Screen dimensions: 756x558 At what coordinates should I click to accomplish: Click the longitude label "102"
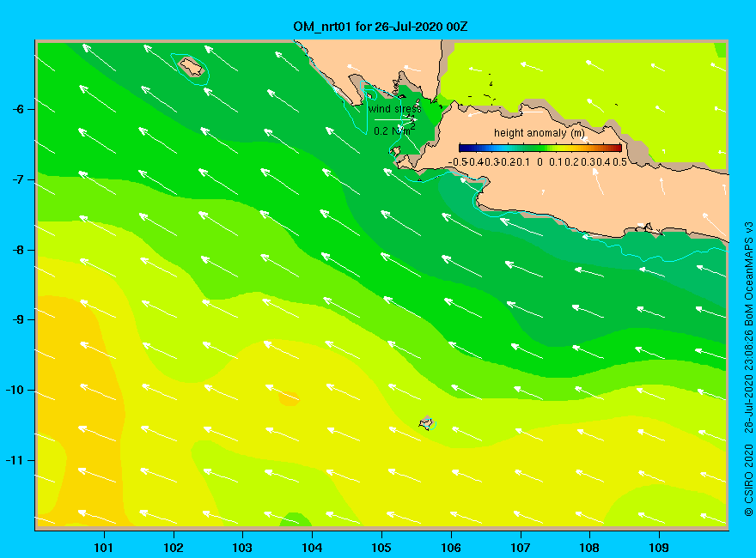click(173, 548)
